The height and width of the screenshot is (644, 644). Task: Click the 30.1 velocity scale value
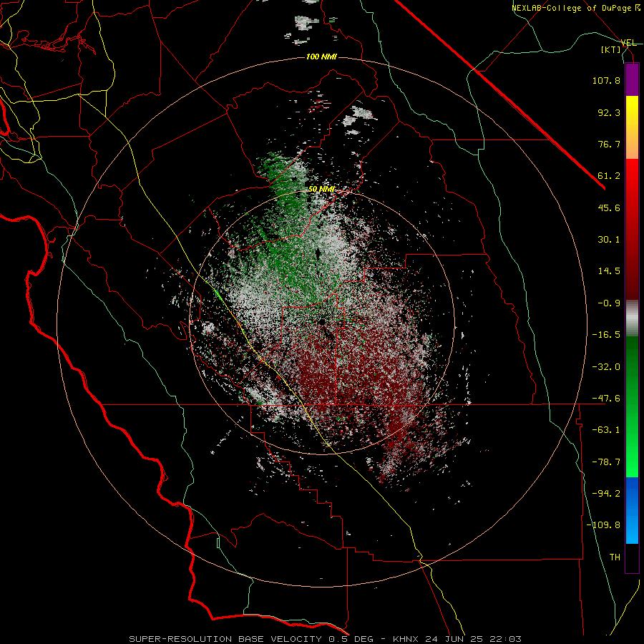click(609, 240)
